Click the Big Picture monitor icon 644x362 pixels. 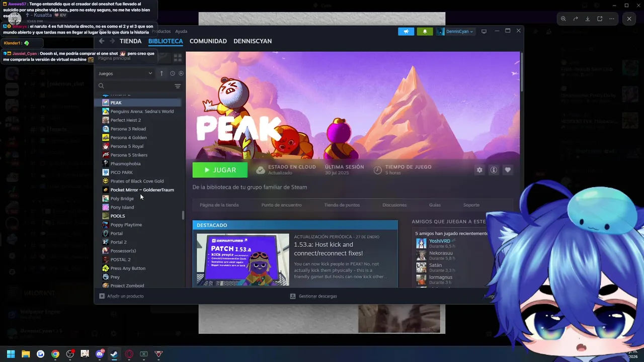coord(484,31)
